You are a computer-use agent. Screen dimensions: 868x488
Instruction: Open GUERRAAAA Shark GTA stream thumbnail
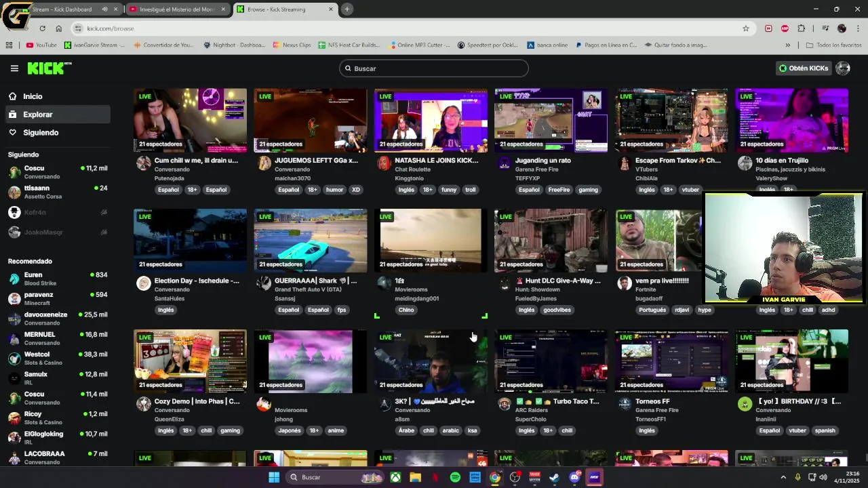[x=311, y=240]
